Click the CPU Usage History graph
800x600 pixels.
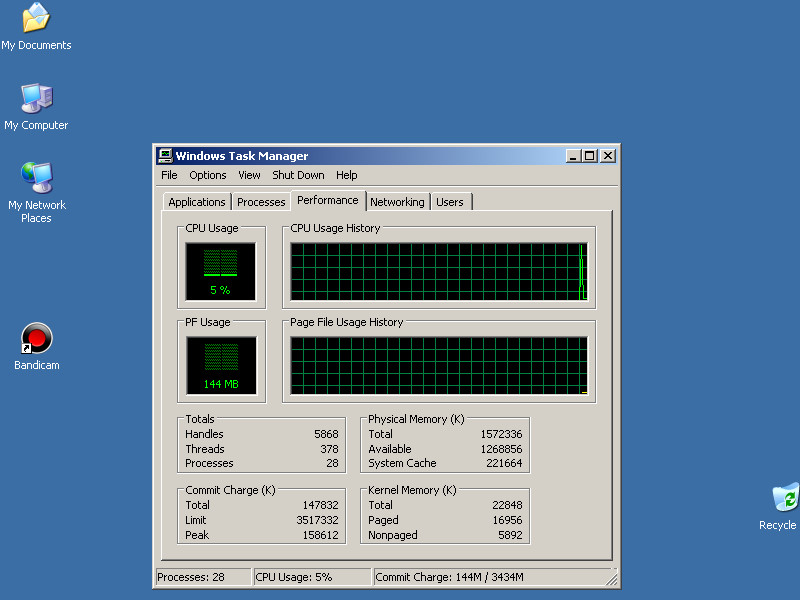pos(439,271)
